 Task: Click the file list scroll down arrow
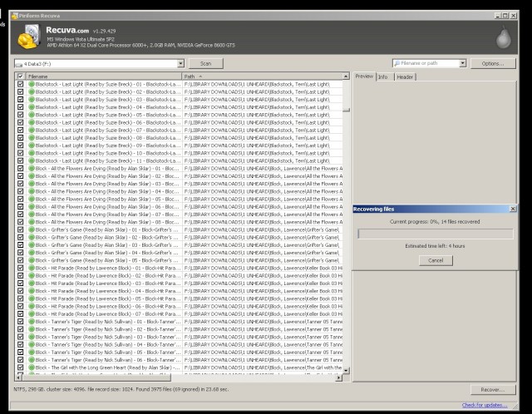pos(346,371)
